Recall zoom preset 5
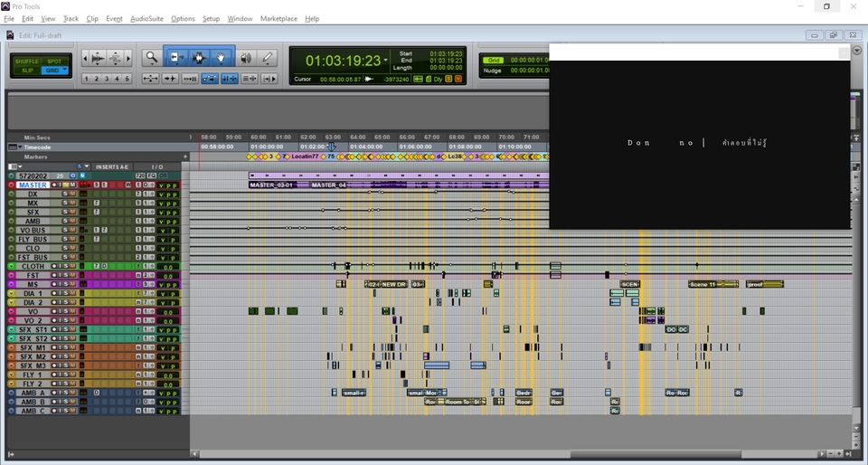Screen dimensions: 868x465 tap(127, 79)
